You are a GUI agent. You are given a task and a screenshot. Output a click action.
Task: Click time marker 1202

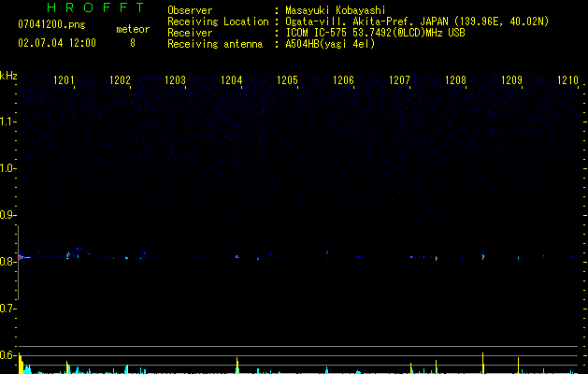(120, 80)
